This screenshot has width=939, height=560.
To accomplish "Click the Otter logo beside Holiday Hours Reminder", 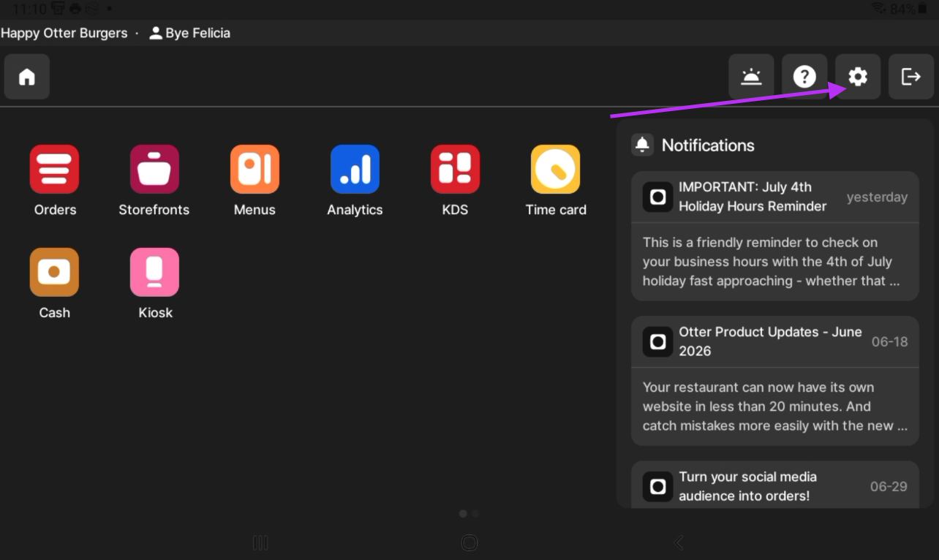I will 657,197.
